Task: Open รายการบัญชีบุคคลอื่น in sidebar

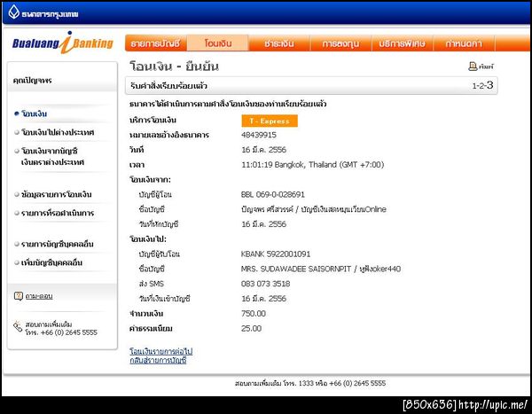Action: click(58, 244)
